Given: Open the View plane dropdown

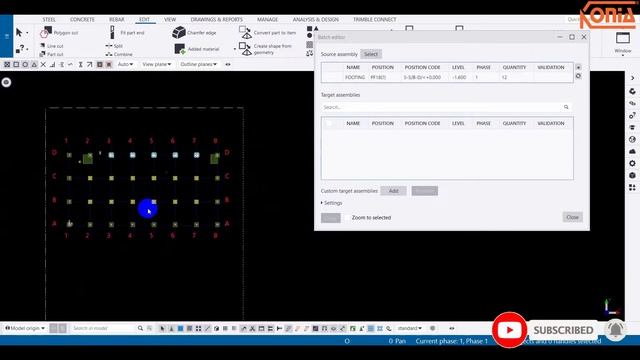Looking at the screenshot, I should coord(157,64).
